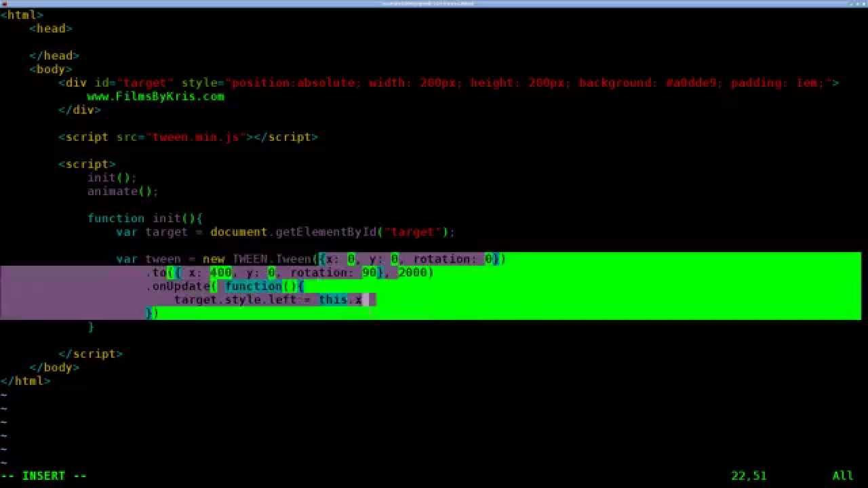This screenshot has width=868, height=488.
Task: Click the 'var tween' declaration text
Action: [x=149, y=259]
